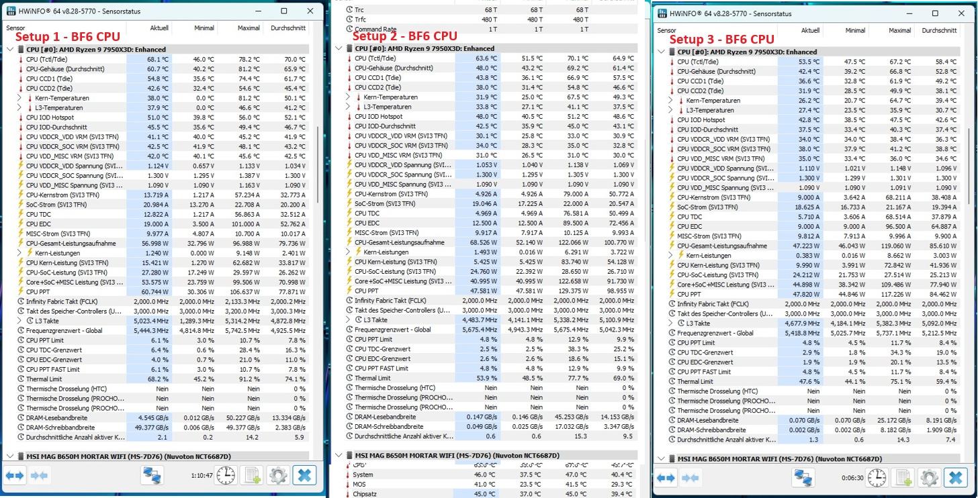Expand all sensors in Setup 3 window
This screenshot has width=980, height=498.
pos(666,478)
